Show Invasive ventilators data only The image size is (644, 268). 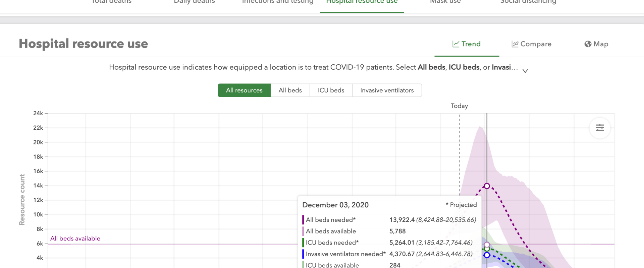click(387, 90)
